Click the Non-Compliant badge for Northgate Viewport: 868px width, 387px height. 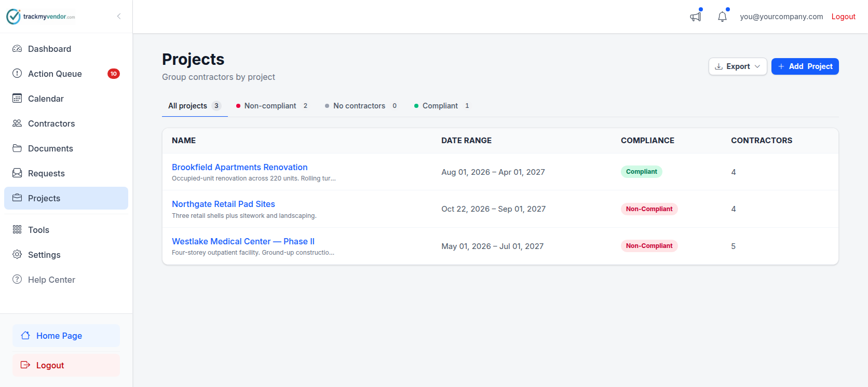[649, 209]
